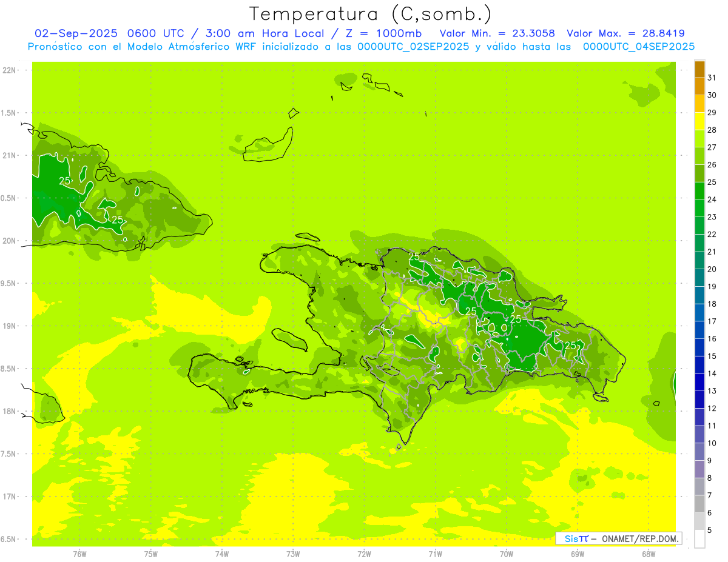
Task: Click the dark orange legend swatch above 31
Action: pos(699,70)
